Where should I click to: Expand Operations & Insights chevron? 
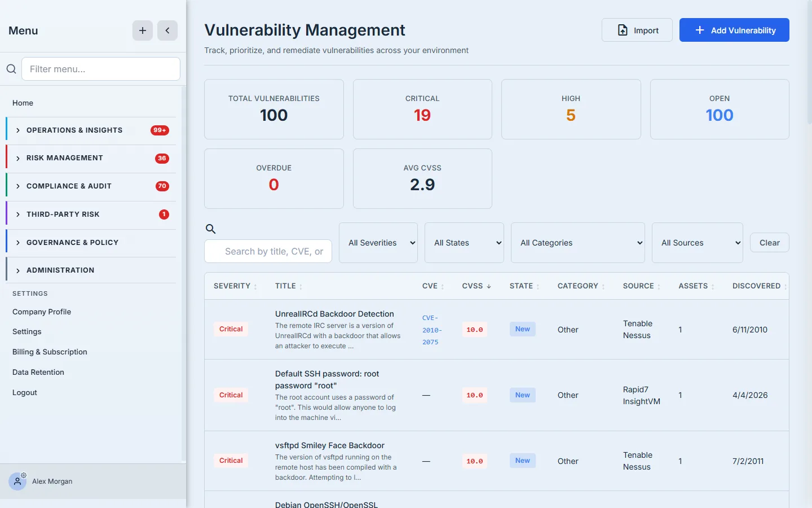18,130
